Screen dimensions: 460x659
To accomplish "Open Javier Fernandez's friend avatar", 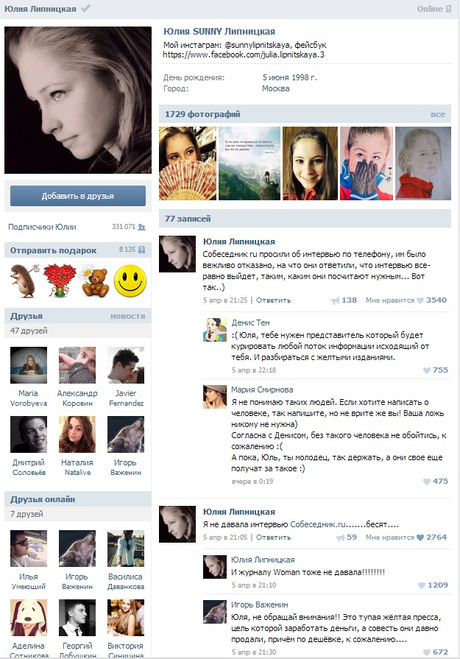I will [x=126, y=365].
